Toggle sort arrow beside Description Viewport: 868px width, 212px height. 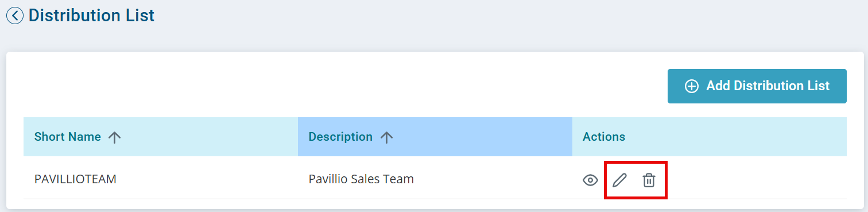386,137
